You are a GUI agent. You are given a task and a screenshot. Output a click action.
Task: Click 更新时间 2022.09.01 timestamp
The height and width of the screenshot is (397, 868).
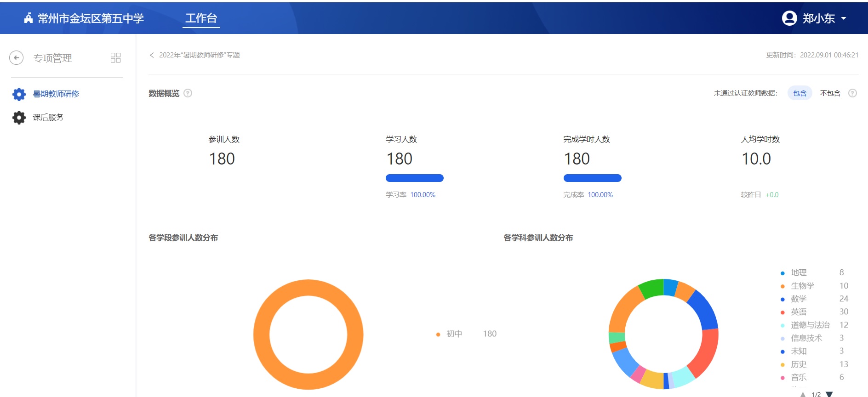pos(812,55)
